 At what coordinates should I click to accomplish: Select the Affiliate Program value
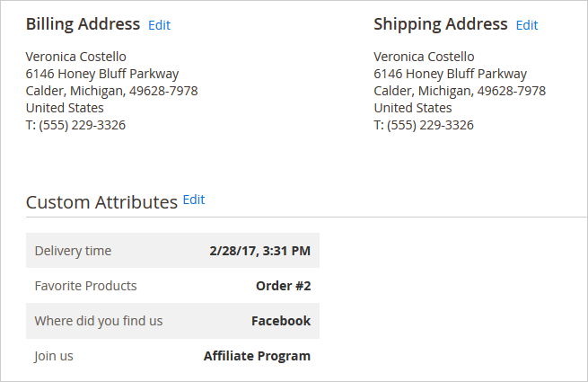(257, 356)
